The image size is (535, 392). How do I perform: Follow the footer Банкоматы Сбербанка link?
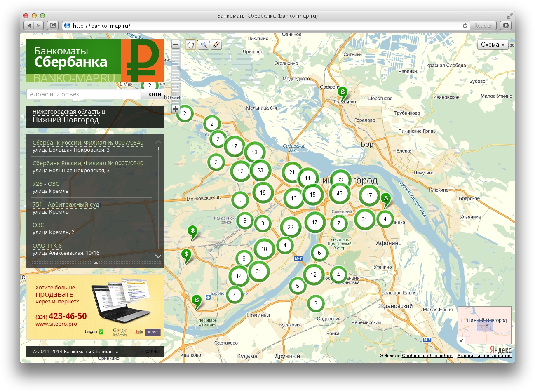click(91, 352)
